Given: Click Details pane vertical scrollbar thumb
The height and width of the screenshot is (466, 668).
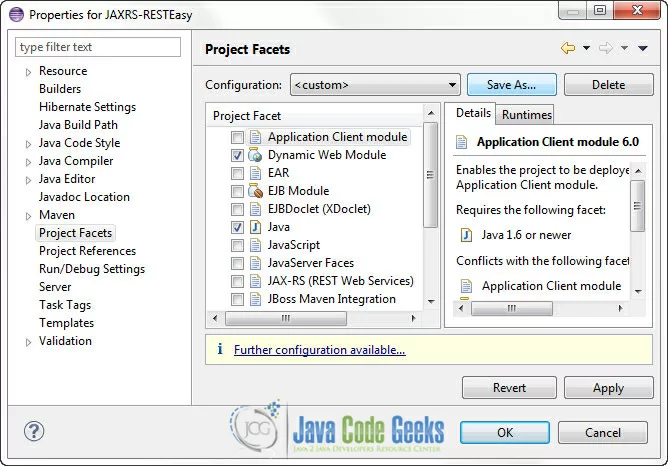Looking at the screenshot, I should (637, 206).
